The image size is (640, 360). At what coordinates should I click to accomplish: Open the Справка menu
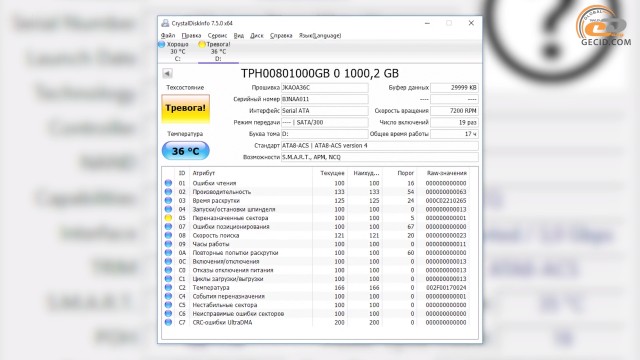click(x=281, y=36)
